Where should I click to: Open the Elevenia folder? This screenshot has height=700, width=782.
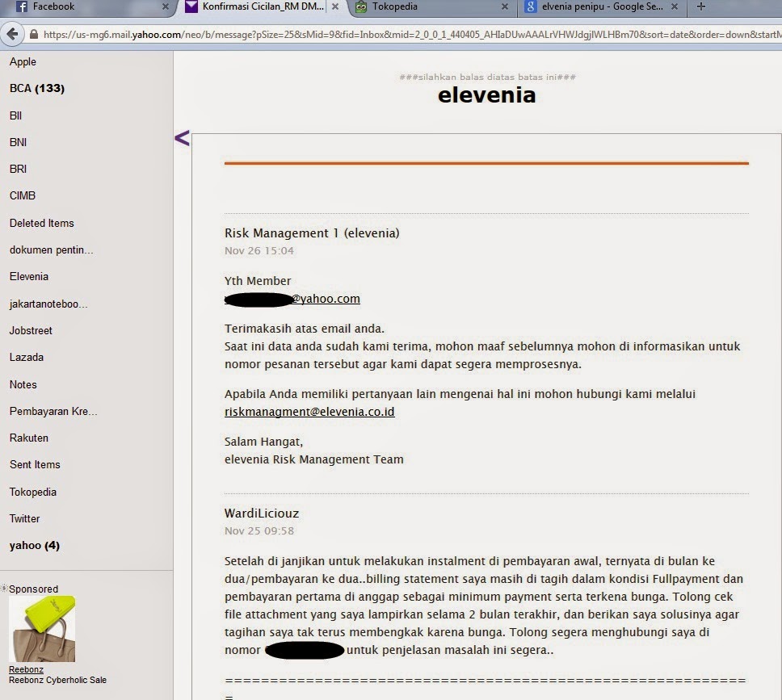click(29, 277)
